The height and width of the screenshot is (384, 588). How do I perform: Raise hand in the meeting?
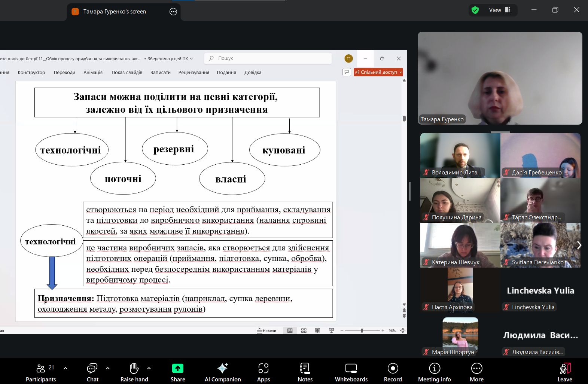pyautogui.click(x=134, y=372)
